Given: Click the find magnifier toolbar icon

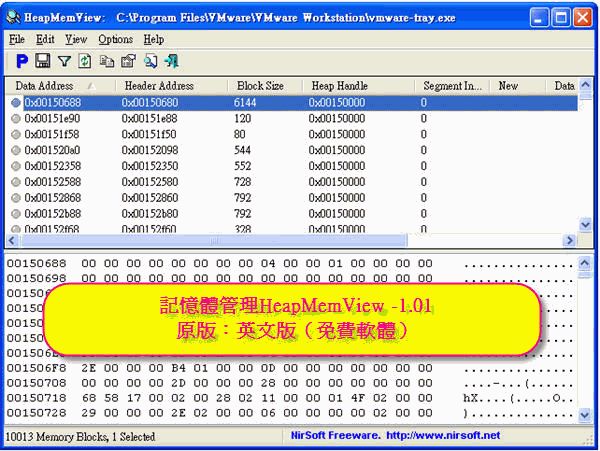Looking at the screenshot, I should 150,61.
